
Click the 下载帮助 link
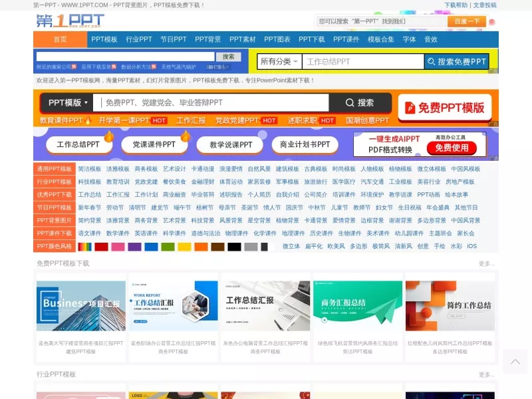pos(456,5)
